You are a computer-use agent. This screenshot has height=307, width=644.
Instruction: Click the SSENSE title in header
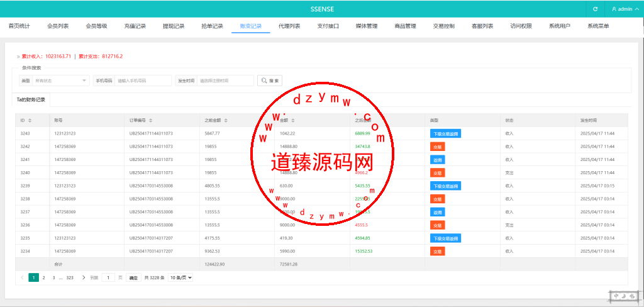[321, 9]
